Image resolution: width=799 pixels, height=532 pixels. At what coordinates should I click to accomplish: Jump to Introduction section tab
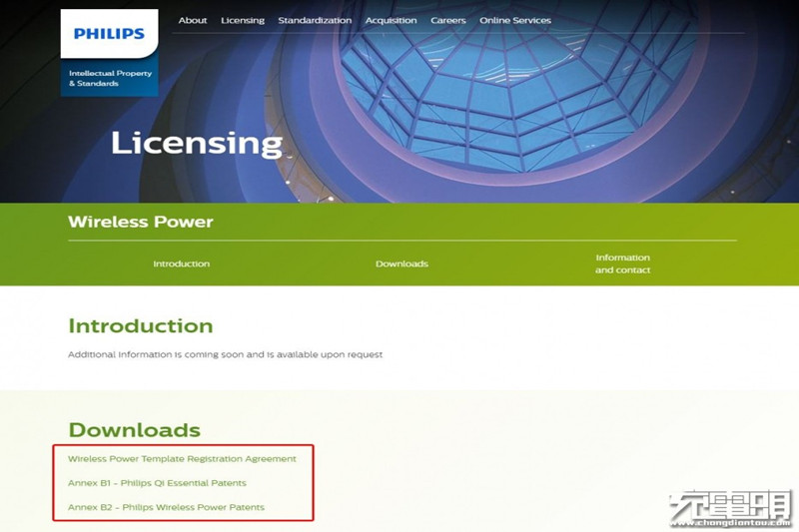[x=182, y=264]
